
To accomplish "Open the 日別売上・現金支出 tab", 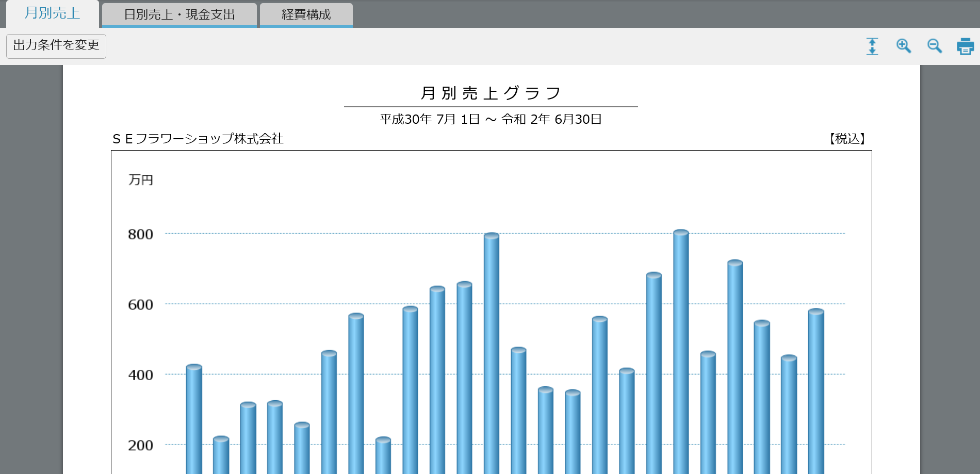I will pyautogui.click(x=179, y=14).
